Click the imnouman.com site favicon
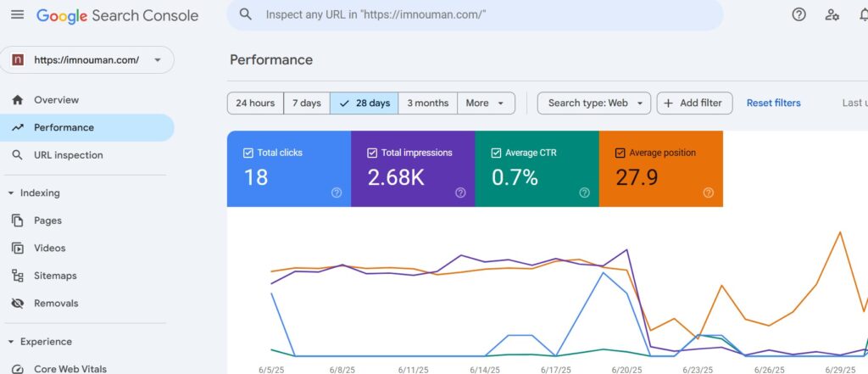 coord(18,60)
